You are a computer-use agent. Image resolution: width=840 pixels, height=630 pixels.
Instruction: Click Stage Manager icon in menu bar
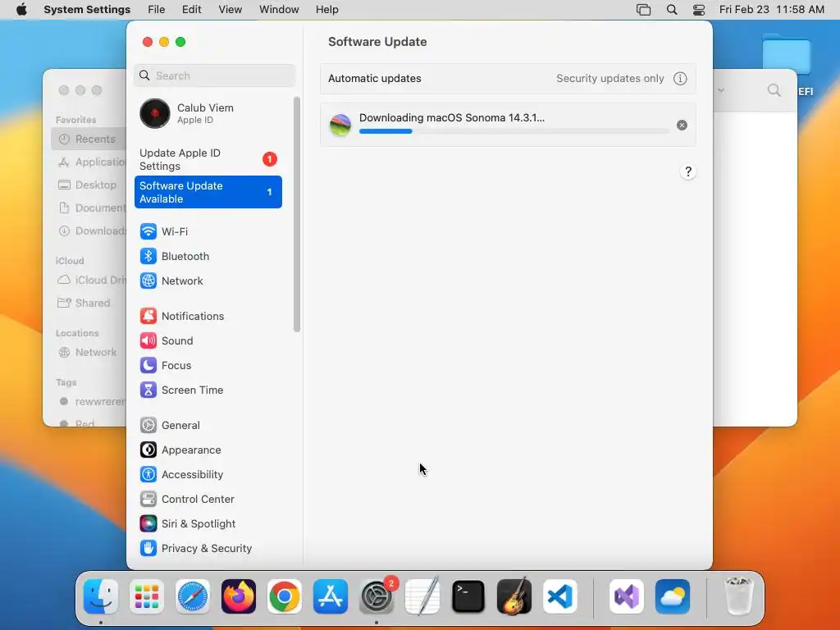(643, 10)
